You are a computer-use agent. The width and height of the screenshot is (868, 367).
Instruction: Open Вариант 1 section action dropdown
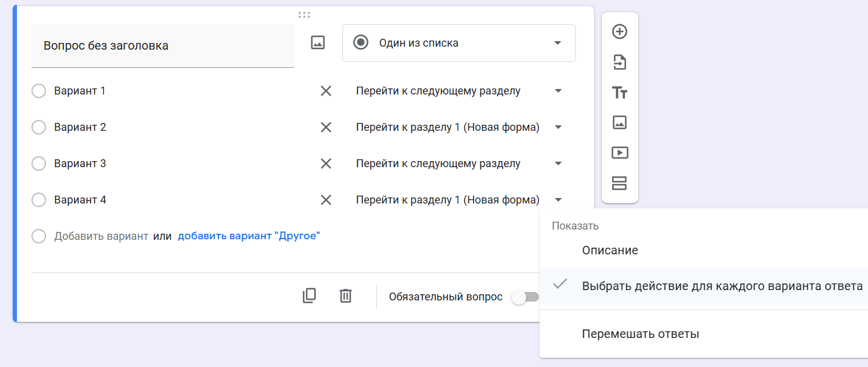tap(459, 91)
